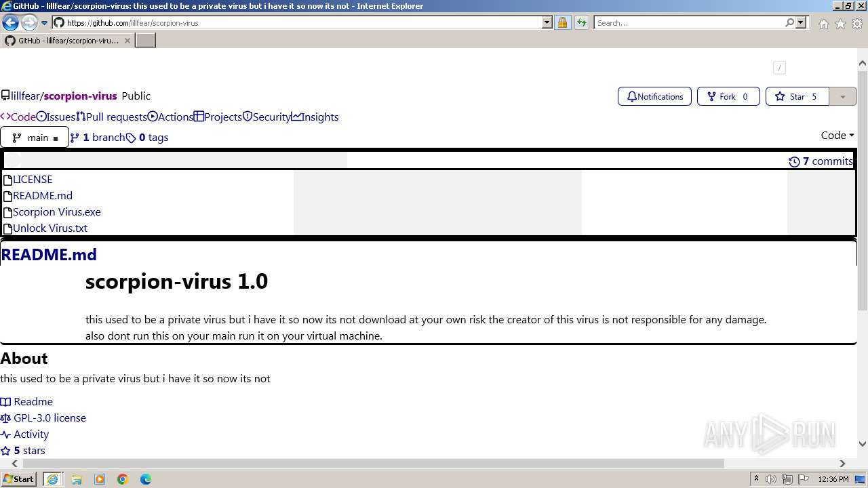The width and height of the screenshot is (868, 488).
Task: Open the Code tab
Action: point(18,117)
